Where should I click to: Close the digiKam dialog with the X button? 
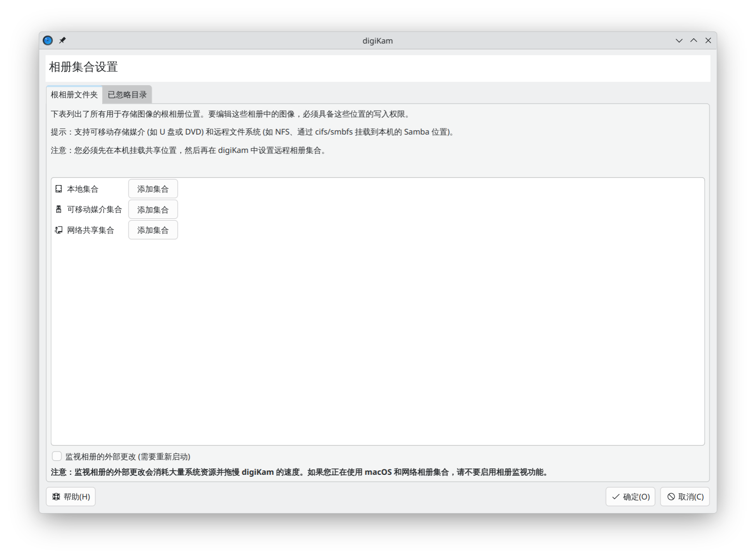(708, 41)
